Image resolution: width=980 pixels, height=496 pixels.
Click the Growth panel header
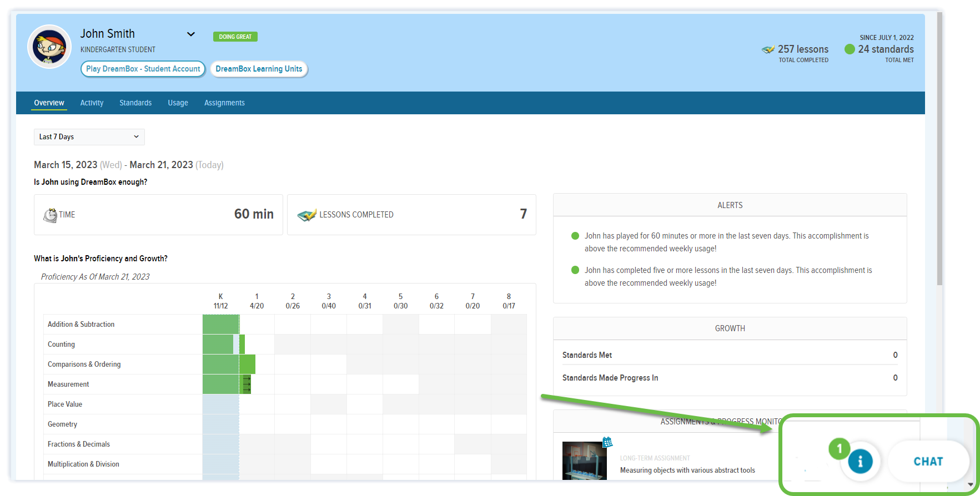(x=730, y=328)
